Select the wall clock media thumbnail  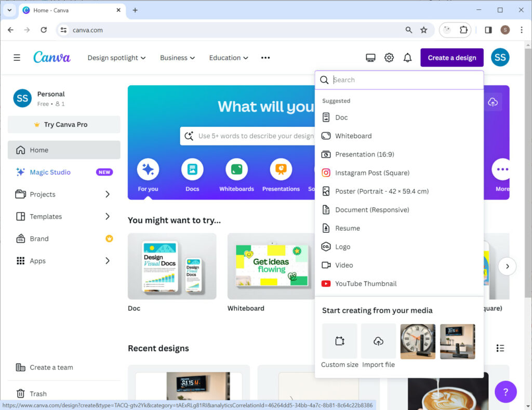click(418, 341)
